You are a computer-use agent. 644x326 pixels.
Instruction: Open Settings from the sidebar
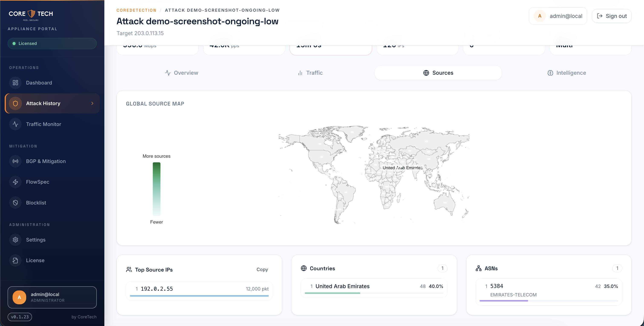[52, 240]
